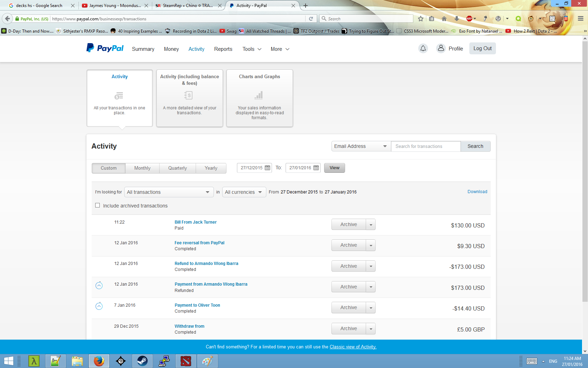
Task: Open the All transactions dropdown
Action: click(168, 192)
